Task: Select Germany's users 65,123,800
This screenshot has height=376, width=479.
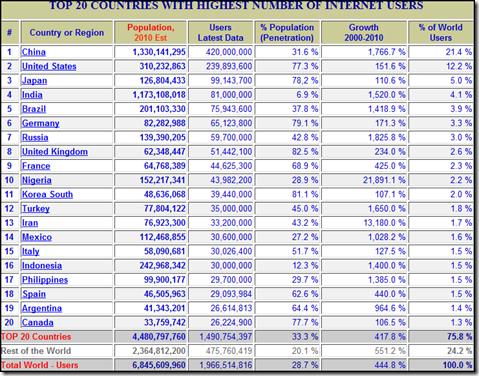Action: point(231,123)
